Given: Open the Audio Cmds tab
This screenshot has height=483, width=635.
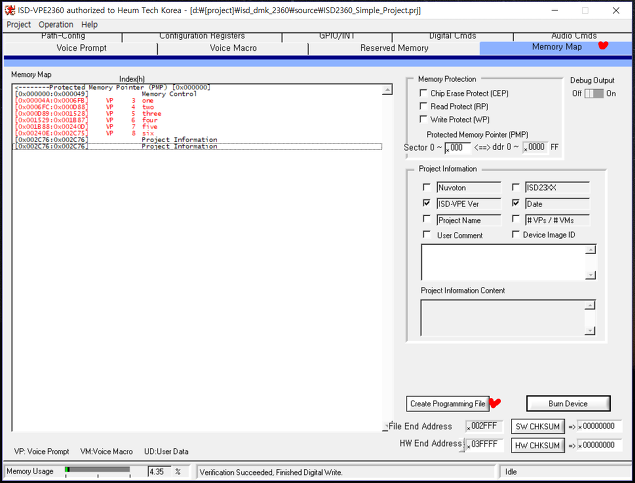Looking at the screenshot, I should pyautogui.click(x=574, y=36).
